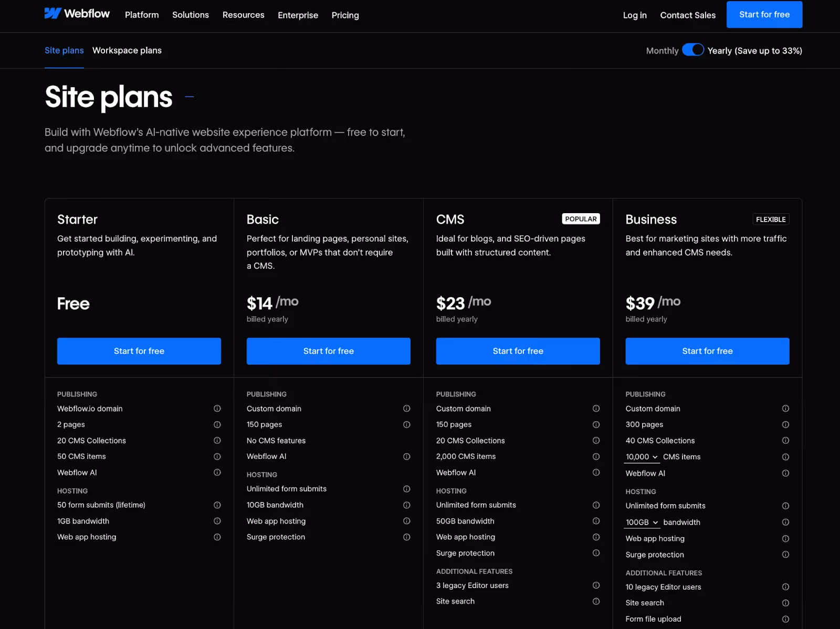Screen dimensions: 840x629
Task: Show info for CMS plan Site search
Action: (596, 601)
